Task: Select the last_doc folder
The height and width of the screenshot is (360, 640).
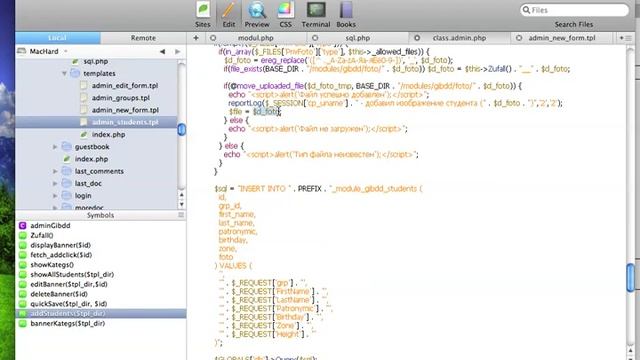Action: (x=88, y=184)
